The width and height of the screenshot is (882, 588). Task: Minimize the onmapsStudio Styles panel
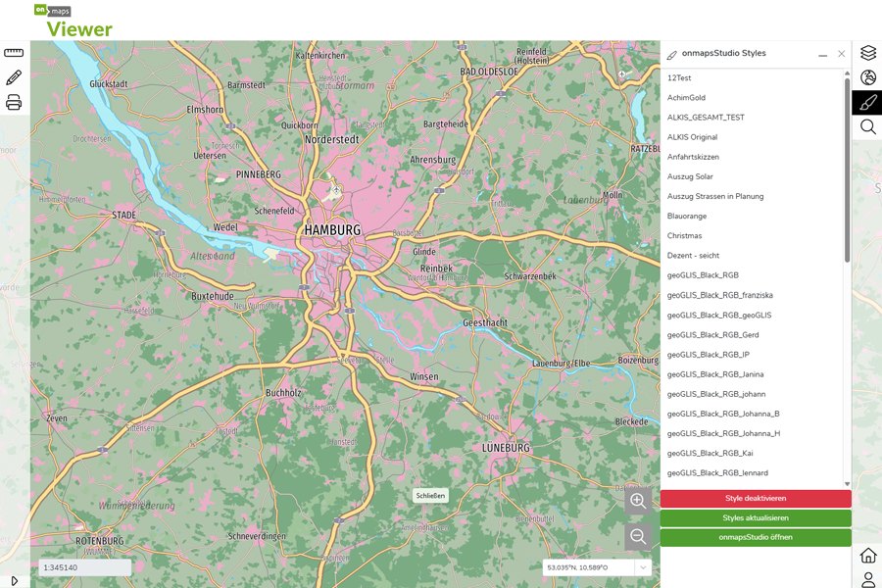(823, 54)
